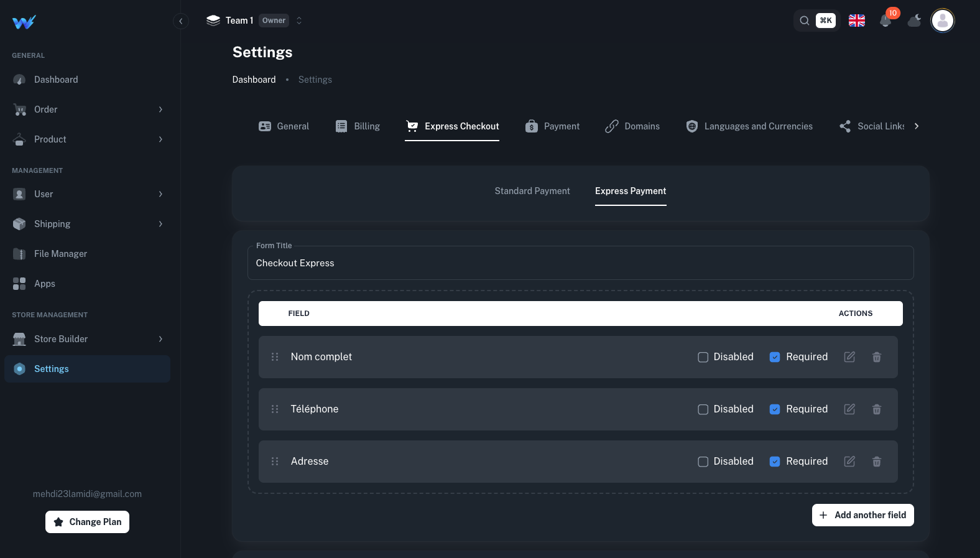Delete the Téléphone field

(877, 409)
